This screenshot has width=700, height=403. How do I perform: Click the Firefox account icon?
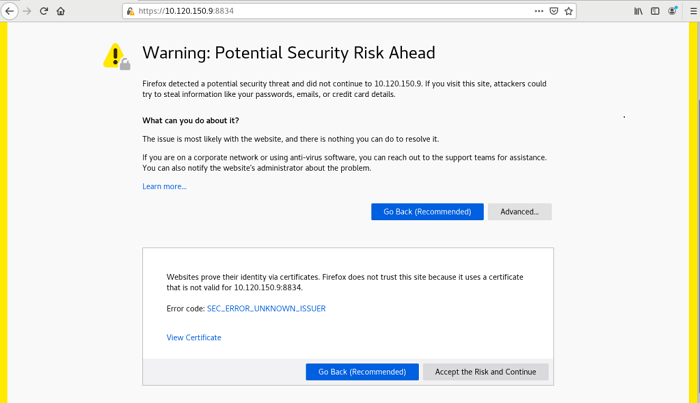673,11
